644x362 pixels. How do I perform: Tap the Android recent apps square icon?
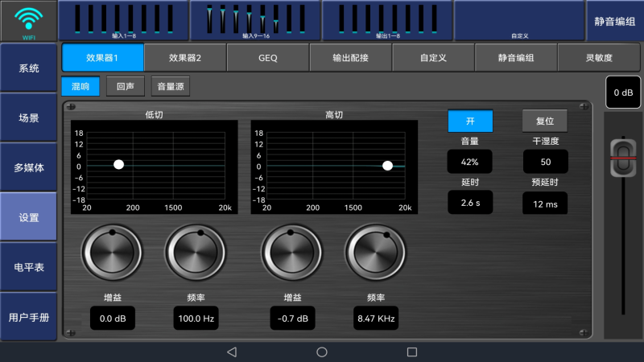point(412,352)
